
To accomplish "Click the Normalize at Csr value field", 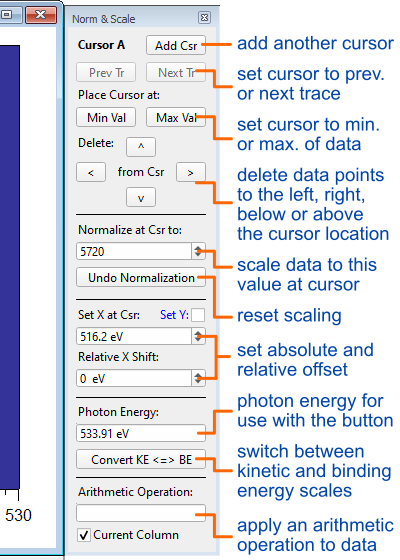I will (134, 251).
